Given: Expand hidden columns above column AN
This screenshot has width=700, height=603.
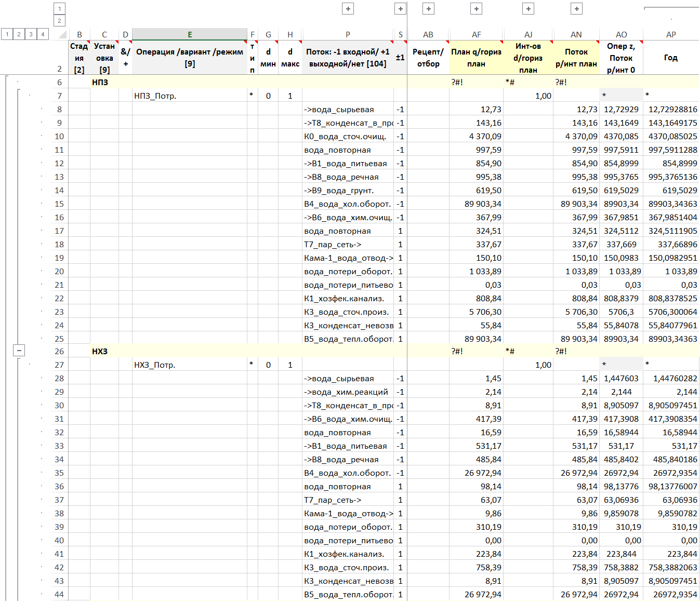Looking at the screenshot, I should 576,9.
